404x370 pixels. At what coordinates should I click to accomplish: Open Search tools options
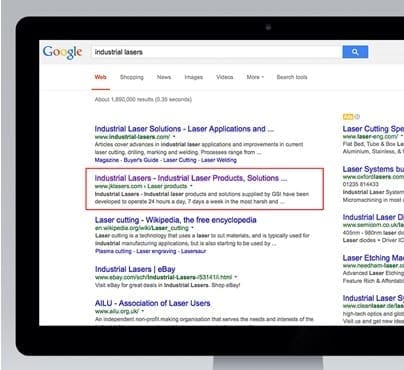pos(292,77)
